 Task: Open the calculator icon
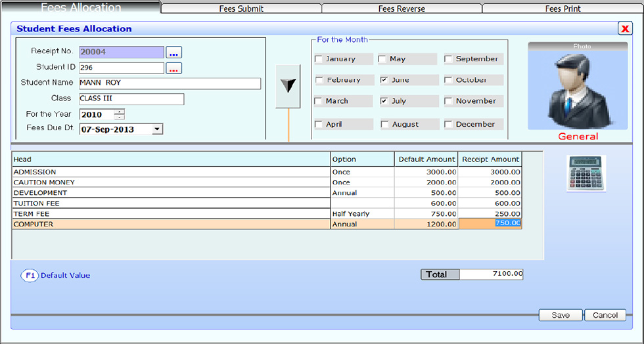(586, 173)
